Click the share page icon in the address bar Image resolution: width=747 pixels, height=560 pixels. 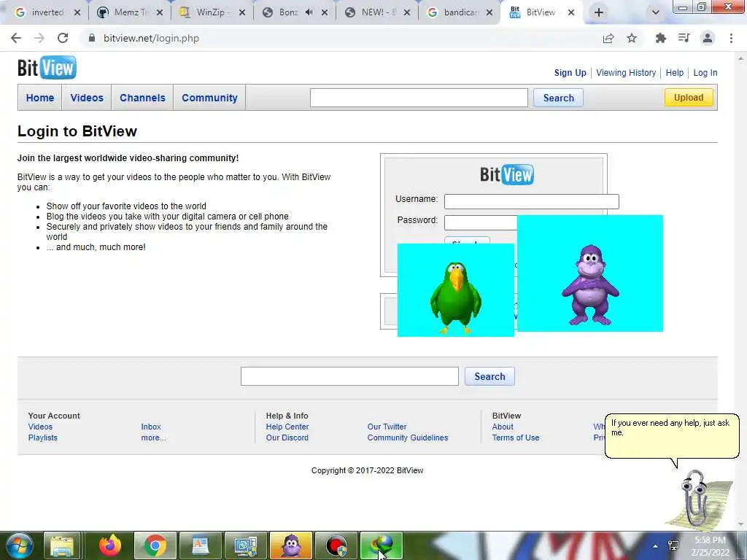click(x=608, y=38)
